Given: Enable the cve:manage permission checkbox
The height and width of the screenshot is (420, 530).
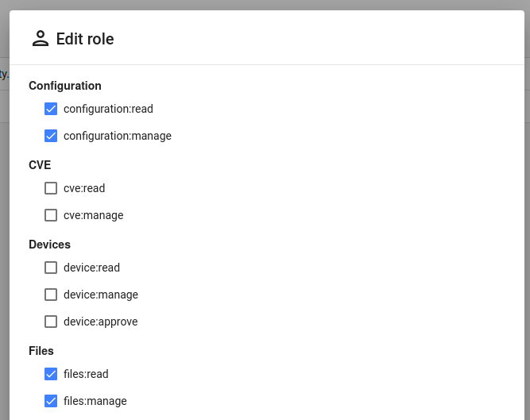Looking at the screenshot, I should coord(51,215).
